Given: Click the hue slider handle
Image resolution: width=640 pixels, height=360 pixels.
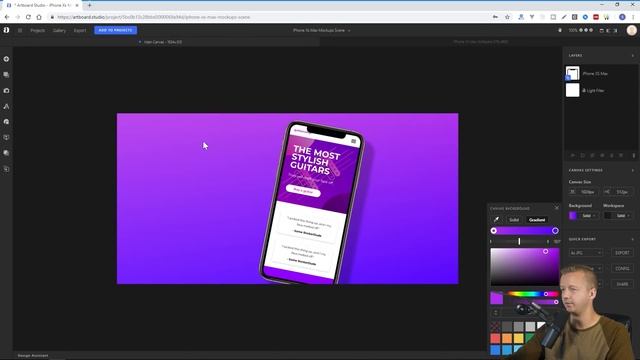Looking at the screenshot, I should 546,294.
